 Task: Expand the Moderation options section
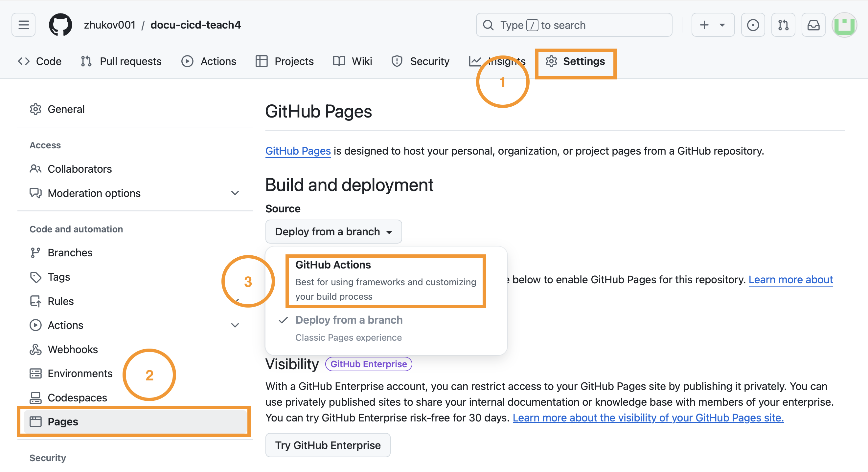(x=235, y=193)
